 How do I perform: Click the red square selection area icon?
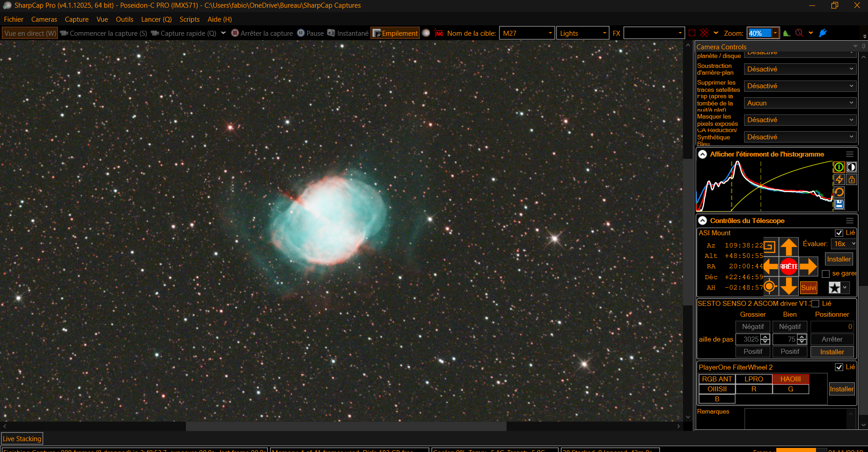(x=692, y=33)
